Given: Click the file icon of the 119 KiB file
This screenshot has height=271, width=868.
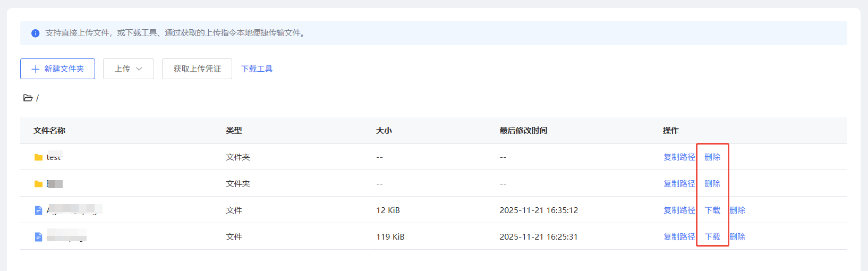Looking at the screenshot, I should 38,237.
